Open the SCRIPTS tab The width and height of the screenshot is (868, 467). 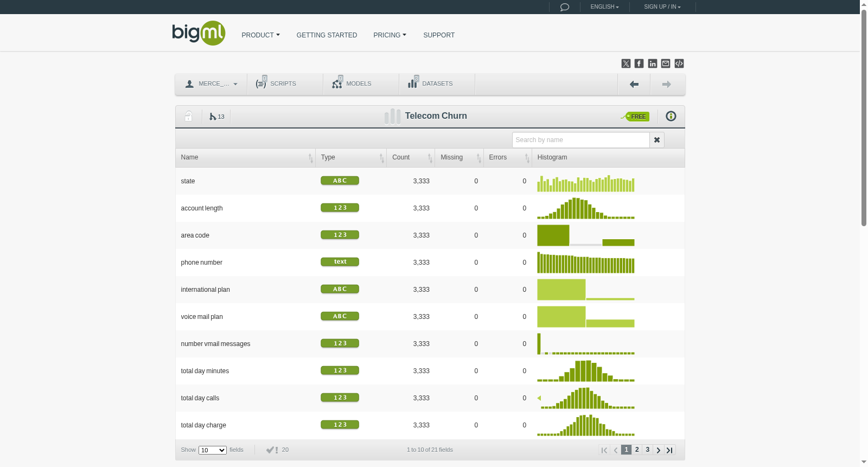tap(285, 84)
